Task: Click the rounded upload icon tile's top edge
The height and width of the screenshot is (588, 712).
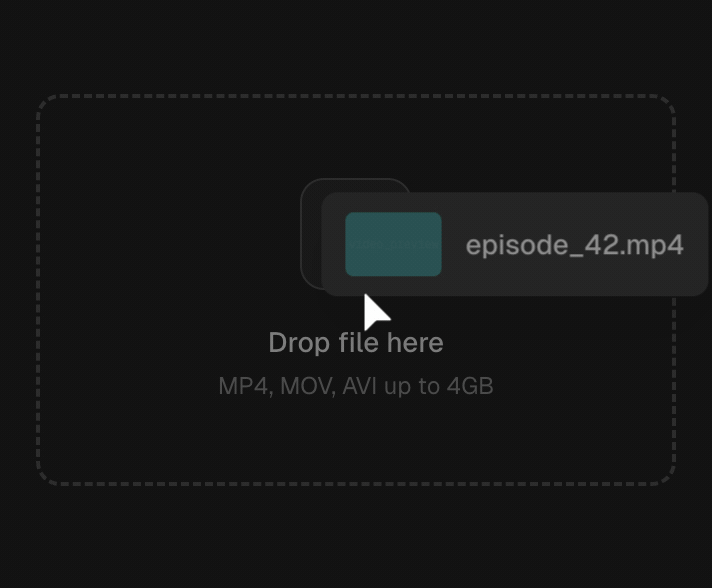Action: 356,179
